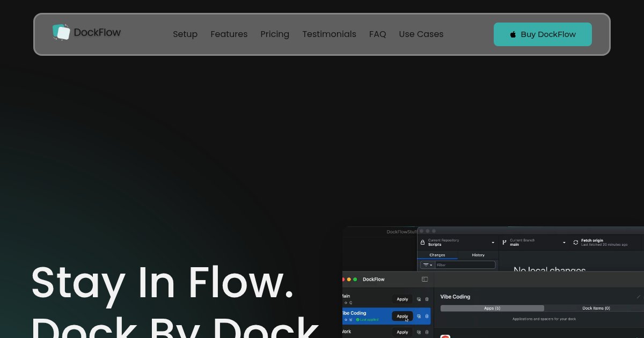The image size is (644, 338).
Task: Open the Pricing navigation link
Action: pos(275,34)
